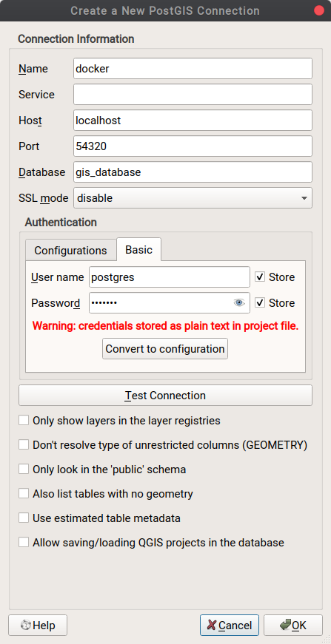Click the Host field with localhost

coord(193,120)
